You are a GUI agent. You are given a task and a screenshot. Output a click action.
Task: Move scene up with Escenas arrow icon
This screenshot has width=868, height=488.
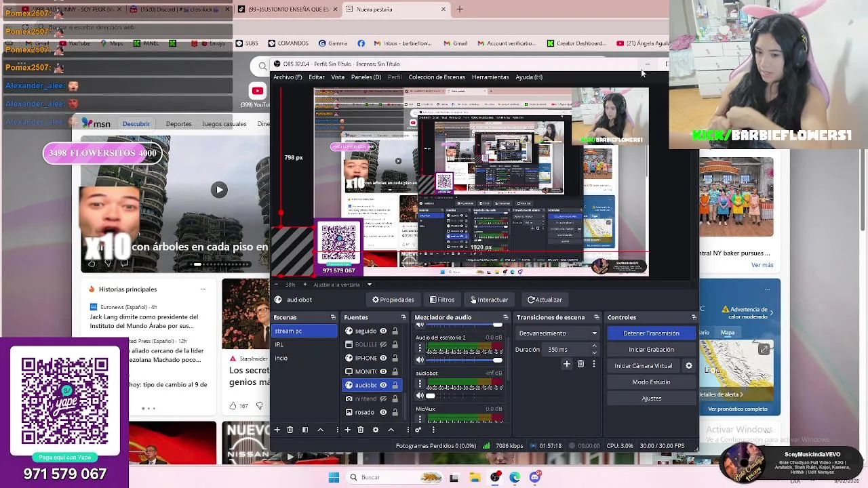point(321,430)
